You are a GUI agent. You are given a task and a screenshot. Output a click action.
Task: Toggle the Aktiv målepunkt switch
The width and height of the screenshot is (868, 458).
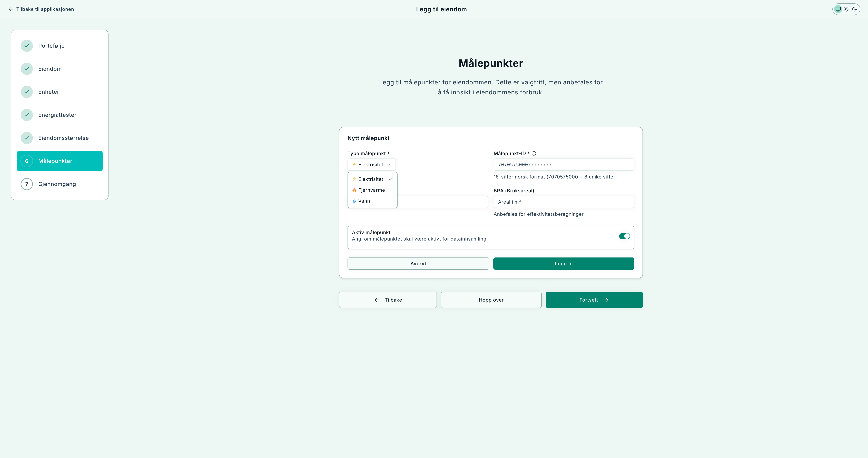pos(624,236)
